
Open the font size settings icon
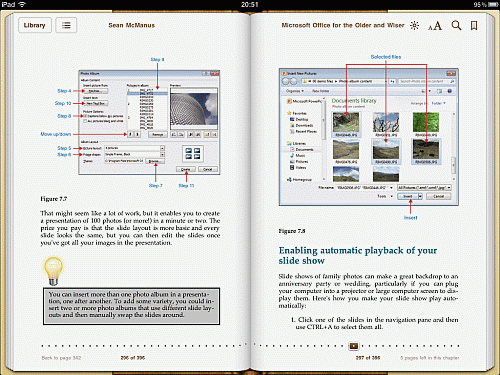tap(435, 26)
